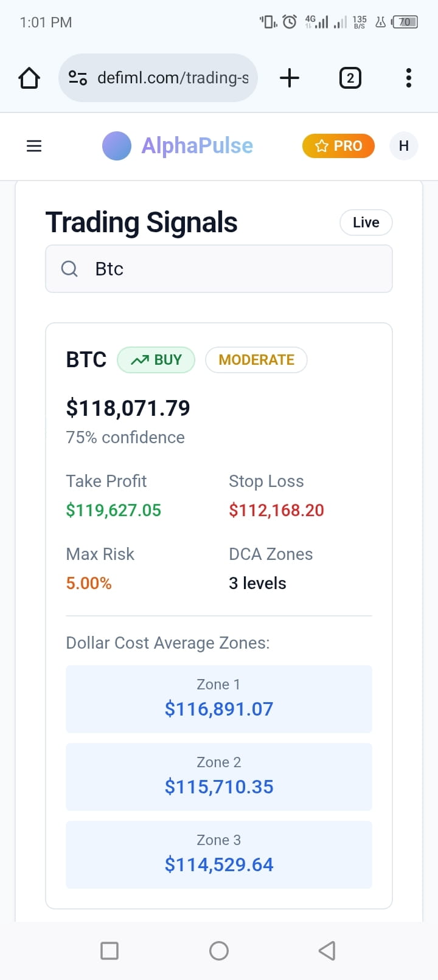Viewport: 438px width, 980px height.
Task: Tap the defiml.com address bar URL
Action: (173, 78)
